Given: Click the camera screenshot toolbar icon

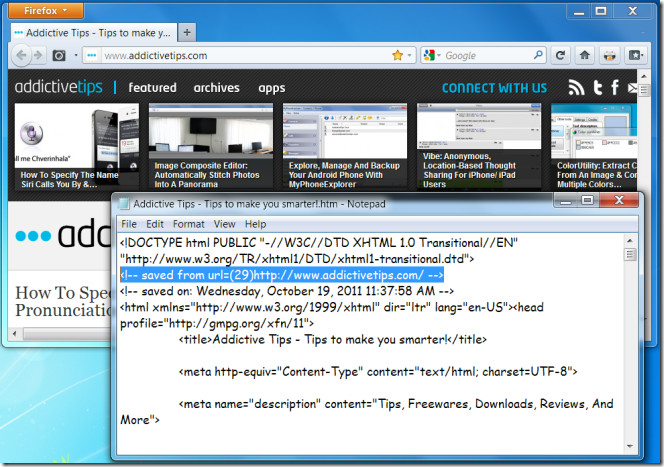Looking at the screenshot, I should click(x=59, y=55).
